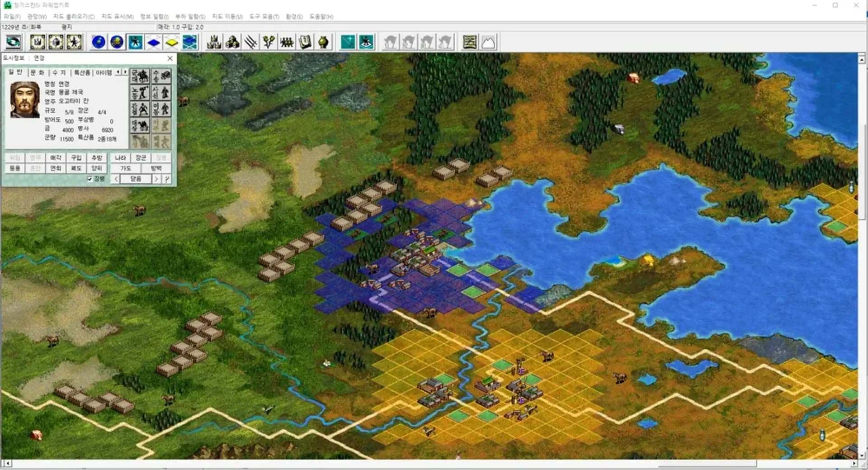The height and width of the screenshot is (470, 868).
Task: Click the teal compass star toolbar icon
Action: point(348,43)
